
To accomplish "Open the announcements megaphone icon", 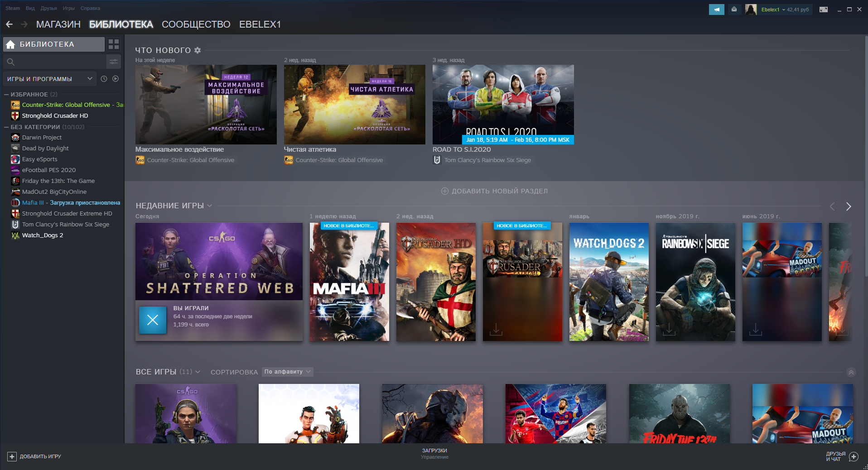I will pyautogui.click(x=716, y=10).
